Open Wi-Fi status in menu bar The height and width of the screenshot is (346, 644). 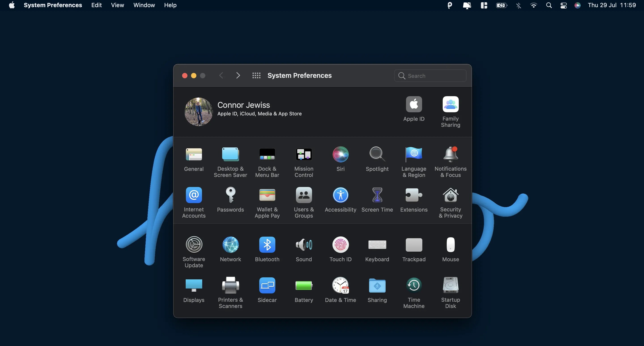pyautogui.click(x=533, y=5)
